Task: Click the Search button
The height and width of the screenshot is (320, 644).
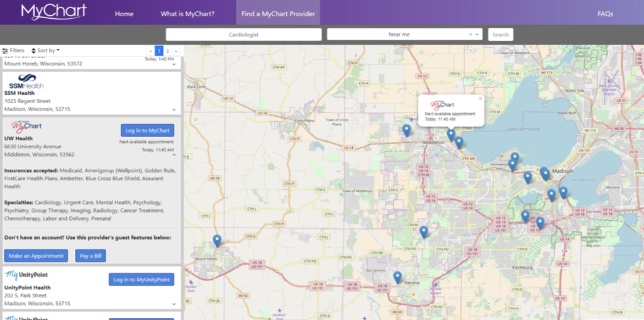Action: pyautogui.click(x=501, y=35)
